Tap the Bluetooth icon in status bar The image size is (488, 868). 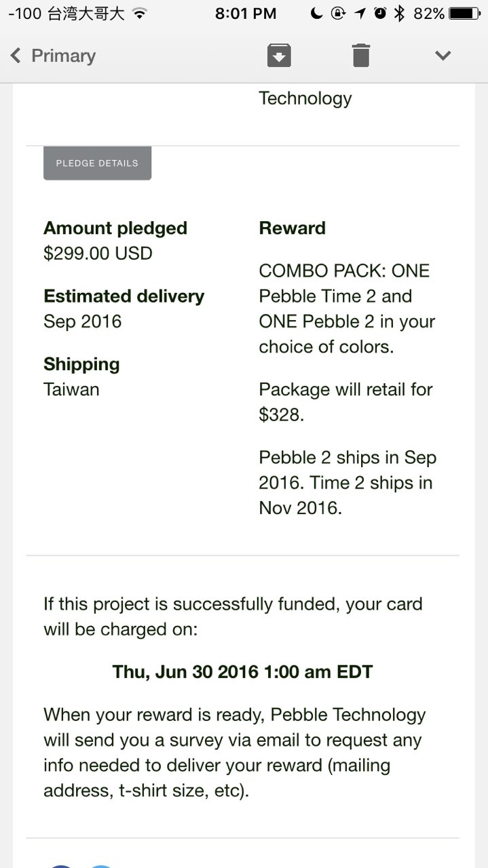tap(400, 14)
